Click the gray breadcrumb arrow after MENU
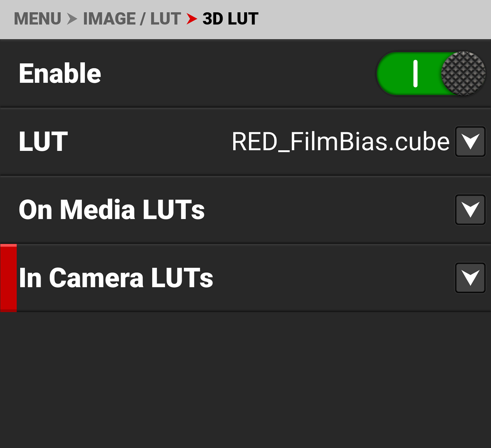 [72, 19]
